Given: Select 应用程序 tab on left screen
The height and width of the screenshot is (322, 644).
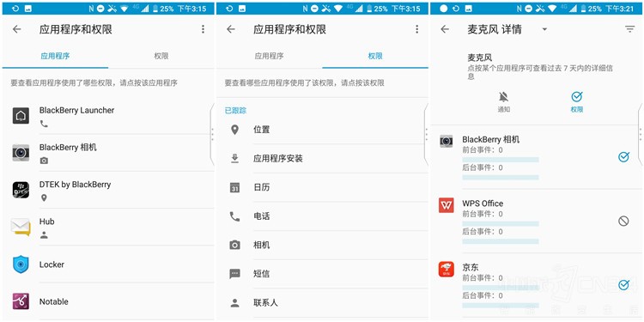Looking at the screenshot, I should pyautogui.click(x=55, y=57).
